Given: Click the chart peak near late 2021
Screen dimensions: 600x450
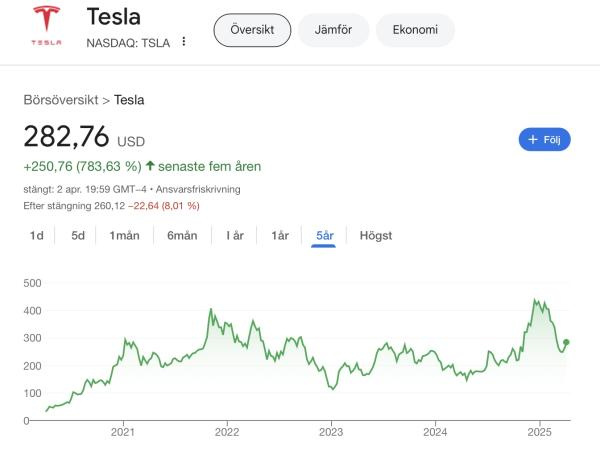Looking at the screenshot, I should click(211, 310).
